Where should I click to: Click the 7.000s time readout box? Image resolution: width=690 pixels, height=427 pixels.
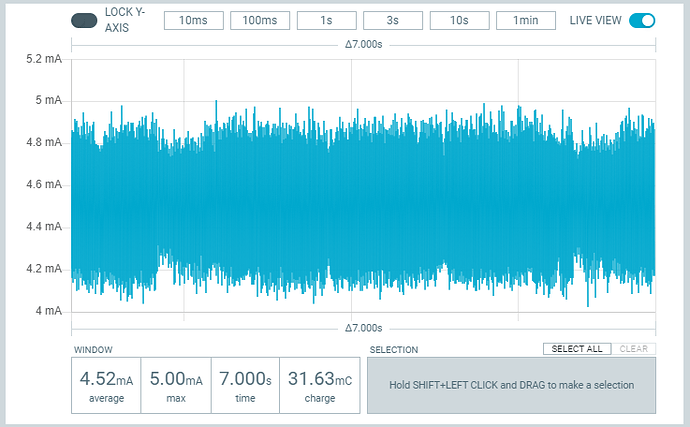click(x=244, y=385)
